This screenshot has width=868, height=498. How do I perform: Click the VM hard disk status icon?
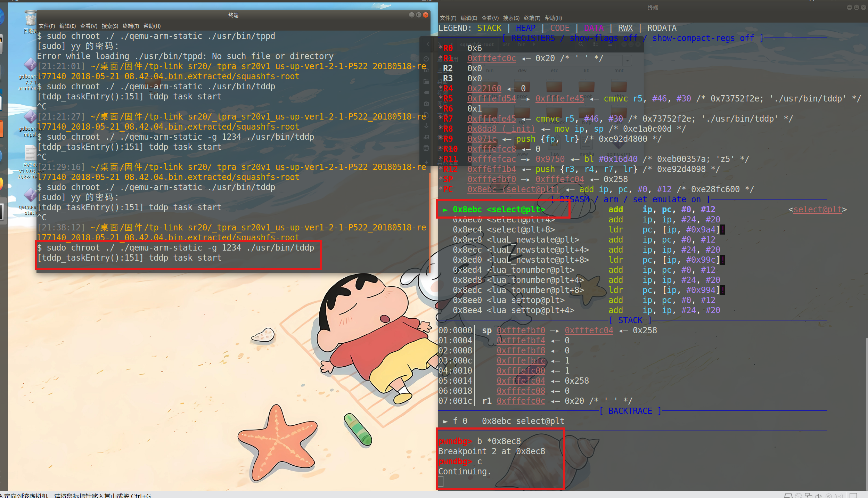(x=788, y=495)
